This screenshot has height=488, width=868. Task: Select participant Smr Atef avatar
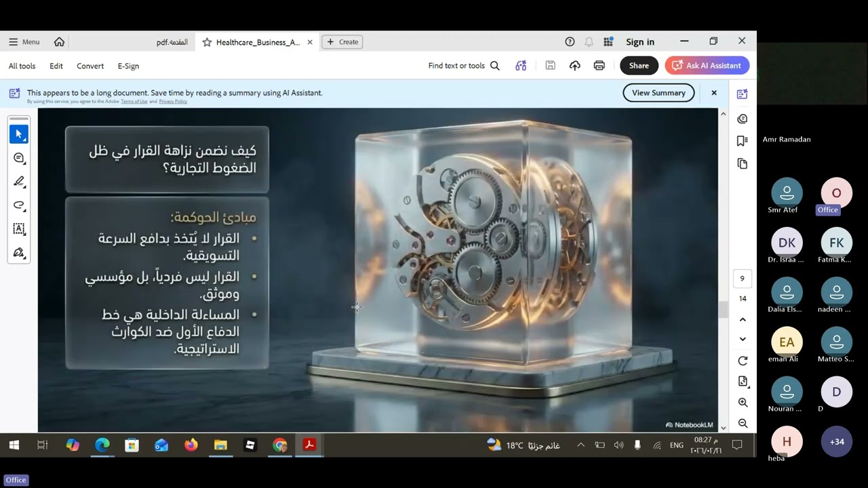(787, 193)
